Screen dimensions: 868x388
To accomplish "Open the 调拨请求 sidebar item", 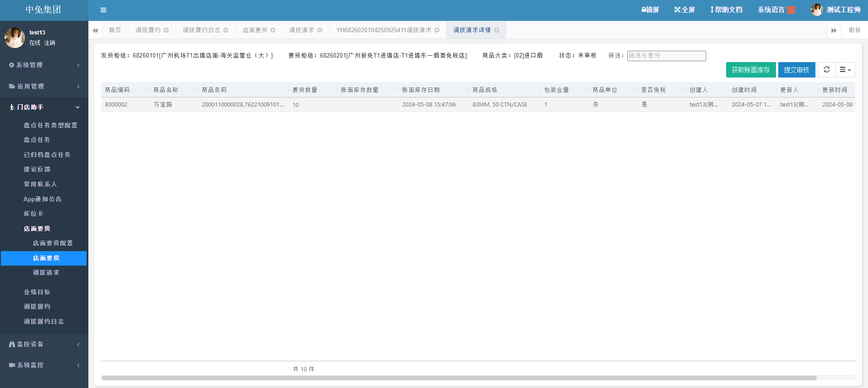I will point(46,273).
